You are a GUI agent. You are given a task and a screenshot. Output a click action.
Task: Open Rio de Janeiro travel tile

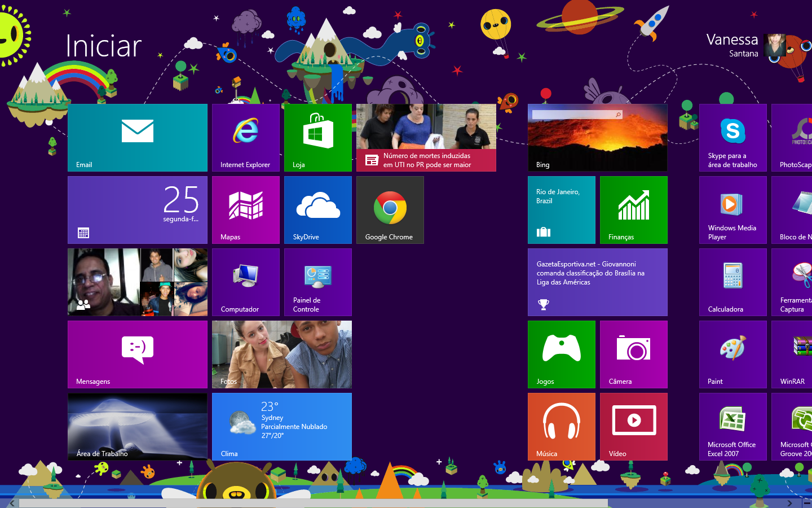[562, 210]
